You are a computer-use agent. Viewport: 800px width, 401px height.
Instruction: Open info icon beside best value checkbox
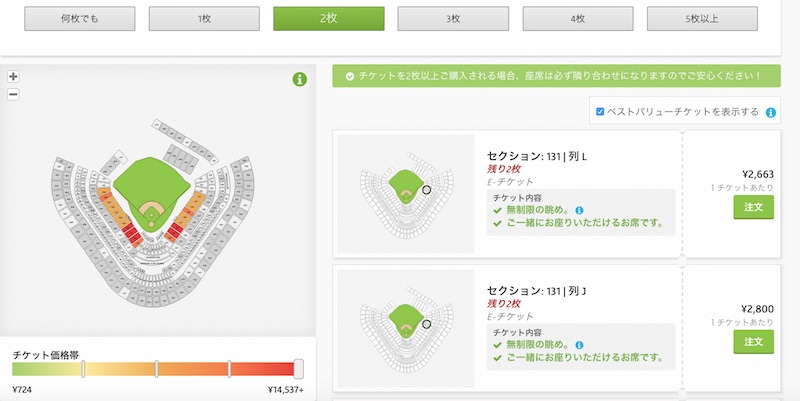[x=771, y=113]
